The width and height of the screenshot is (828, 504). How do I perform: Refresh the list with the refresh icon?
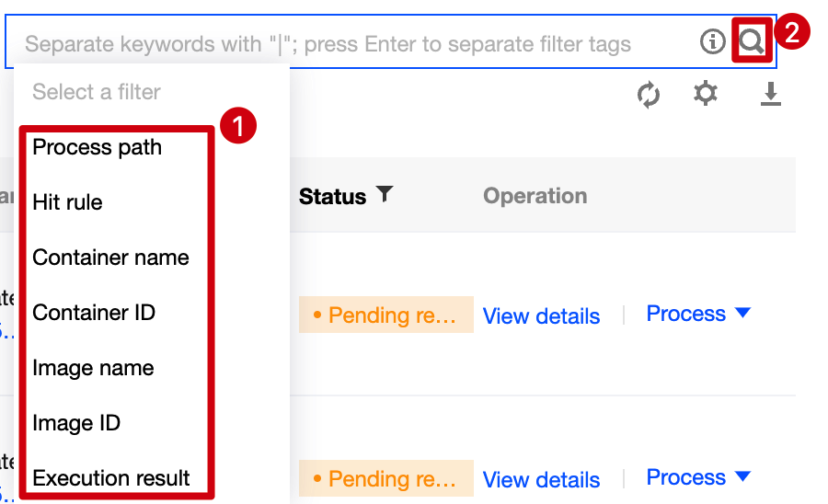point(649,95)
